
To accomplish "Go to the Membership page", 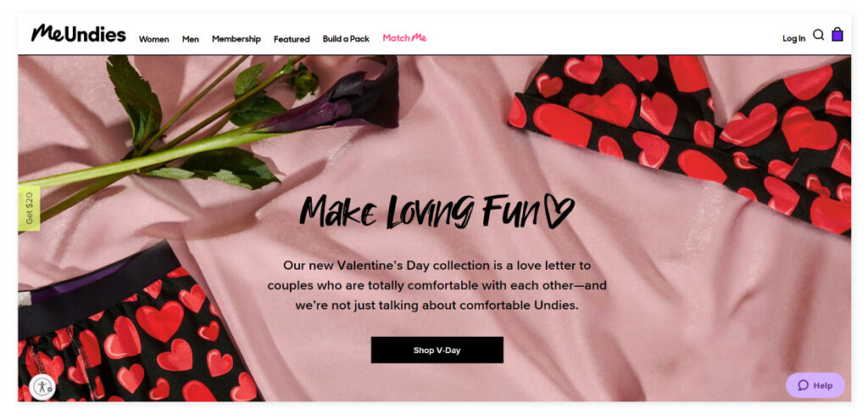I will (x=236, y=39).
